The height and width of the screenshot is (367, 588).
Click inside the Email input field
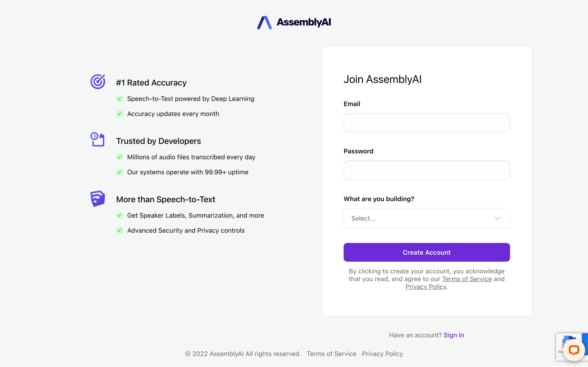(x=426, y=123)
